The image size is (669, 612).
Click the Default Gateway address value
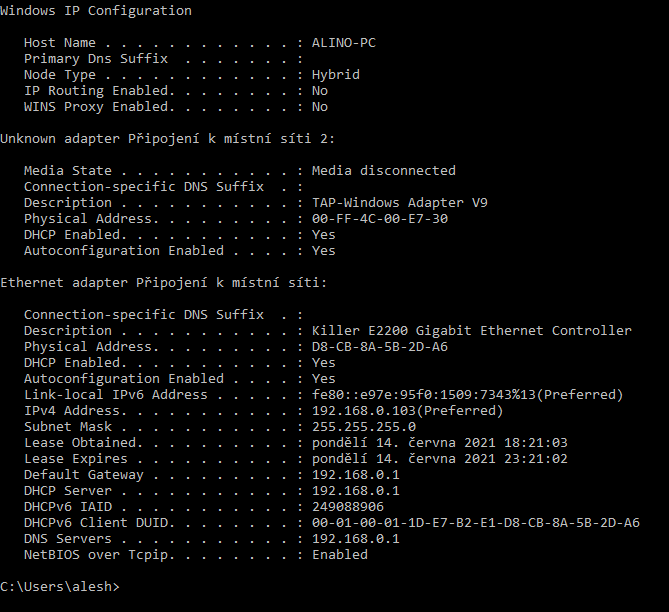355,475
